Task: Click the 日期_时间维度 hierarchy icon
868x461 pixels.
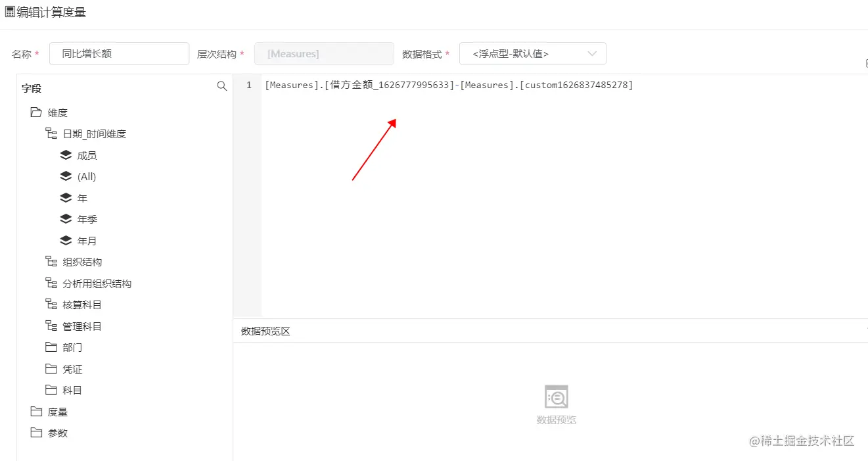Action: click(x=51, y=133)
